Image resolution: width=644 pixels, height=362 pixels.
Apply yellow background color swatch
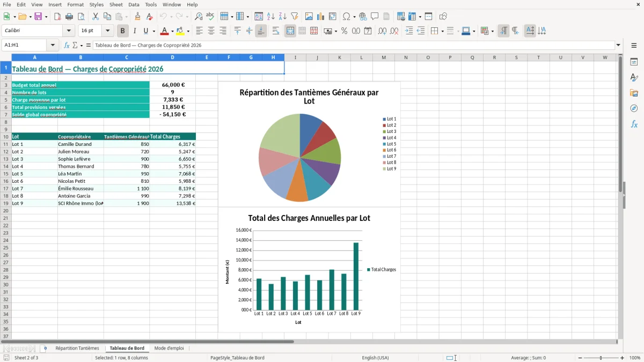click(x=180, y=31)
